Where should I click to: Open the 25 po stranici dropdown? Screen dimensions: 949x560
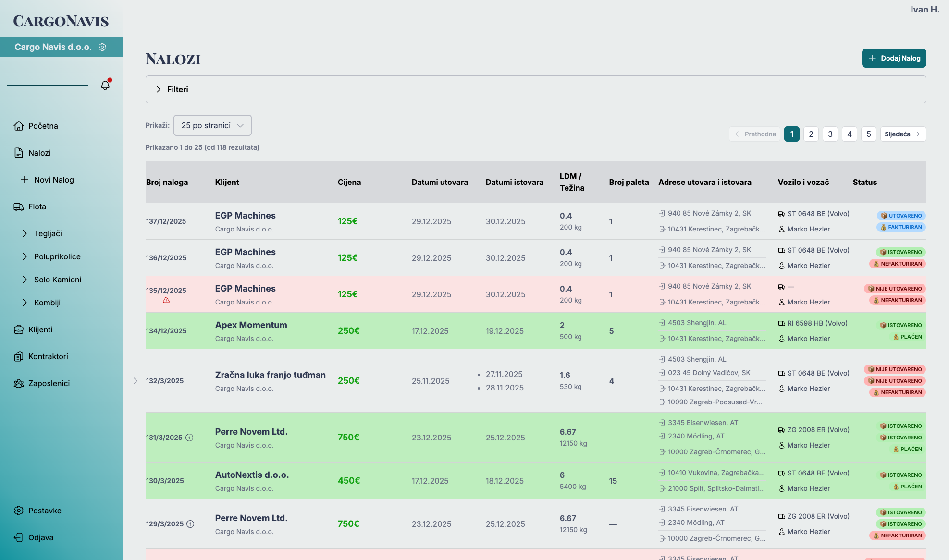212,125
